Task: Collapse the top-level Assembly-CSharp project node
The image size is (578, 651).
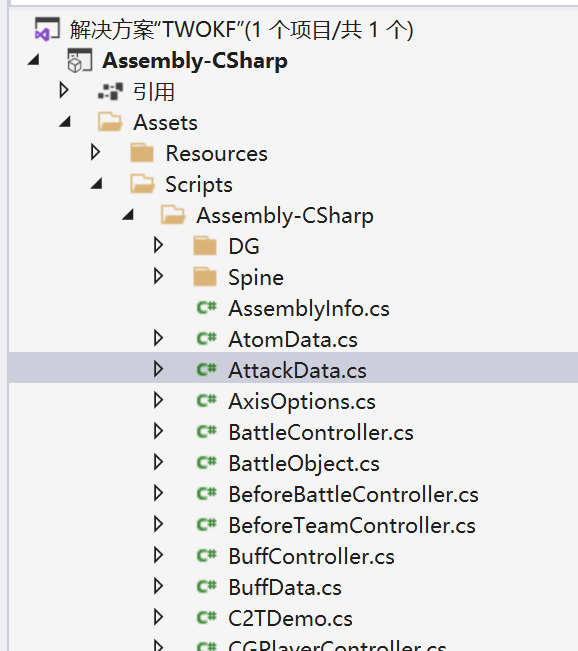Action: 34,60
